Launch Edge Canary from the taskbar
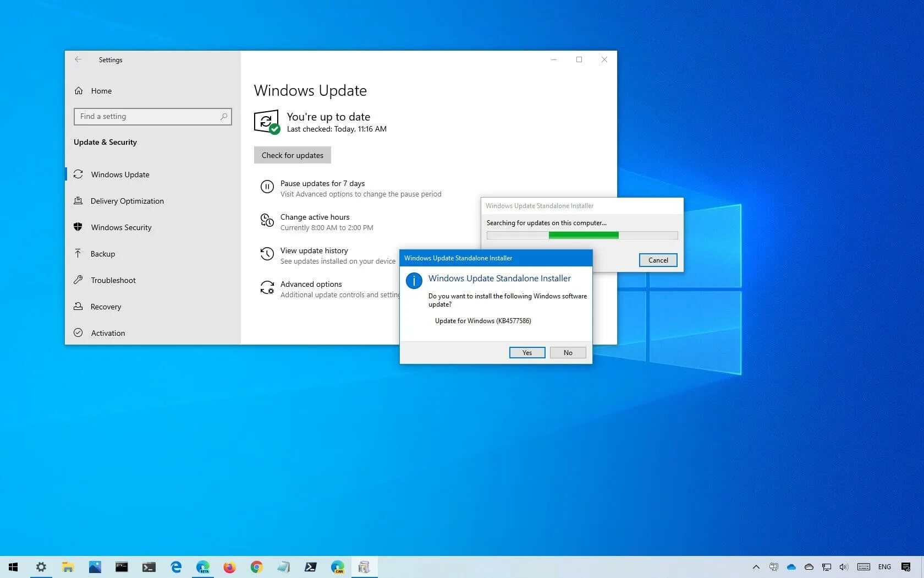This screenshot has width=924, height=578. click(x=337, y=567)
